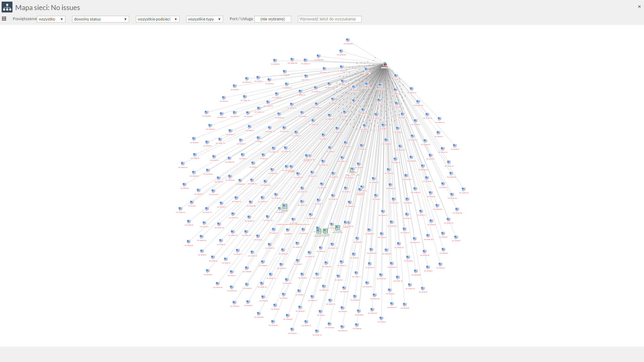Image resolution: width=644 pixels, height=362 pixels.
Task: Select the computer node 192.168.88.173
Action: [x=396, y=76]
